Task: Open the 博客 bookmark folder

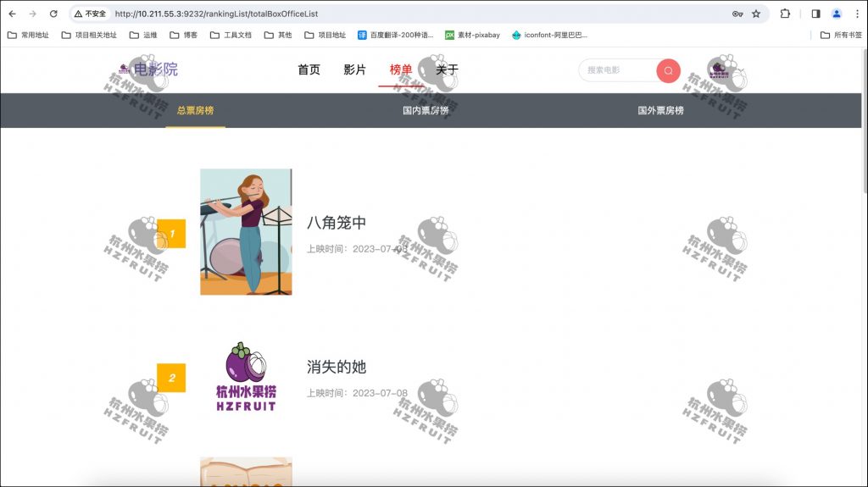Action: pos(183,35)
